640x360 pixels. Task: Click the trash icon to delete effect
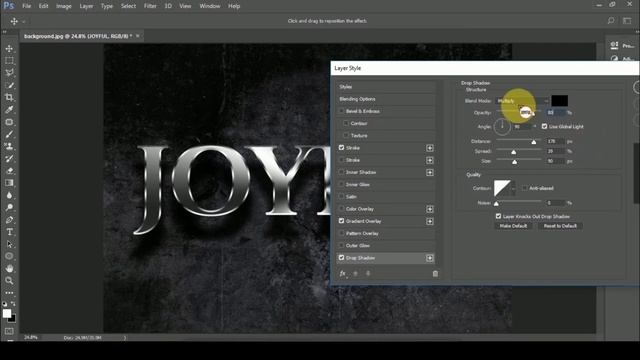pyautogui.click(x=435, y=274)
